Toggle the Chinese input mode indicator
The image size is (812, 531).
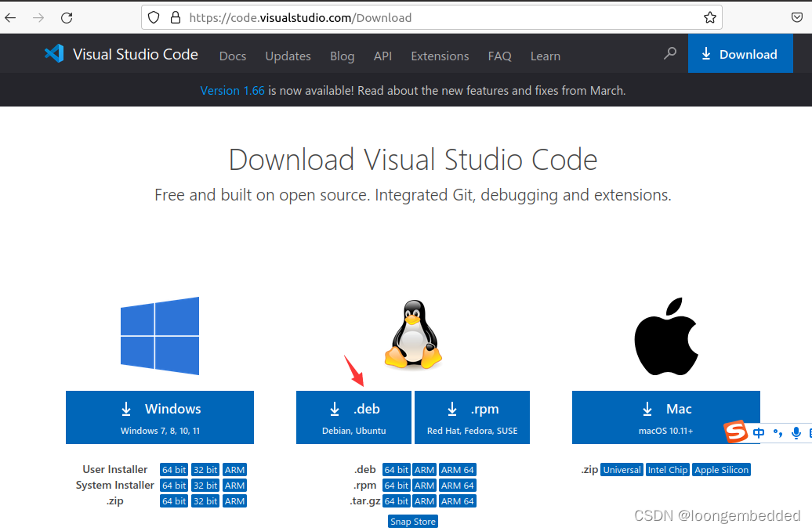click(x=759, y=432)
